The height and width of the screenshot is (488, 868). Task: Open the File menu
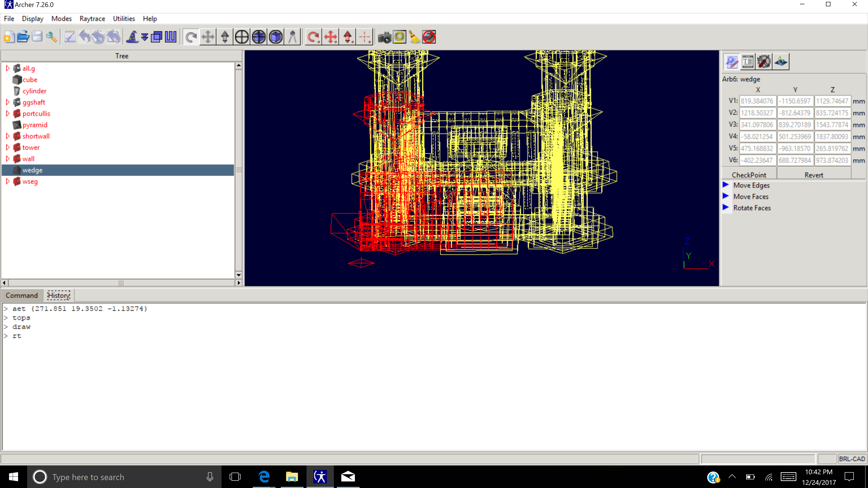9,19
